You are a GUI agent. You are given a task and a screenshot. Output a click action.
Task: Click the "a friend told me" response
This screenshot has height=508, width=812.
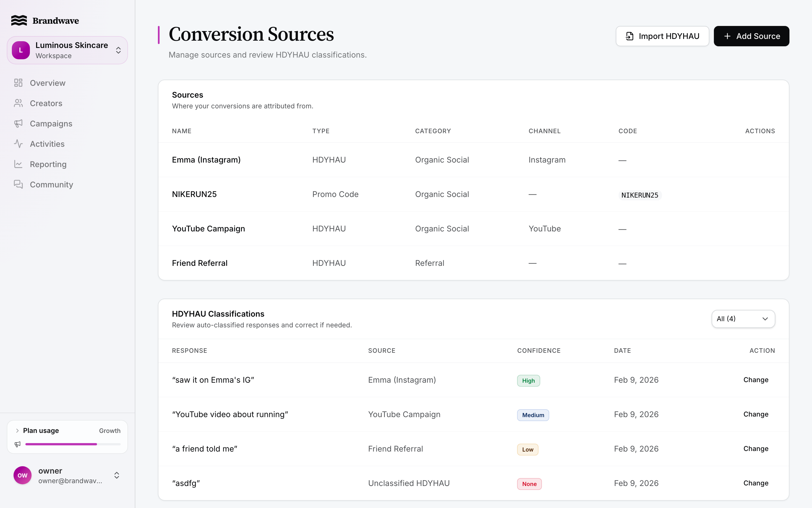205,449
